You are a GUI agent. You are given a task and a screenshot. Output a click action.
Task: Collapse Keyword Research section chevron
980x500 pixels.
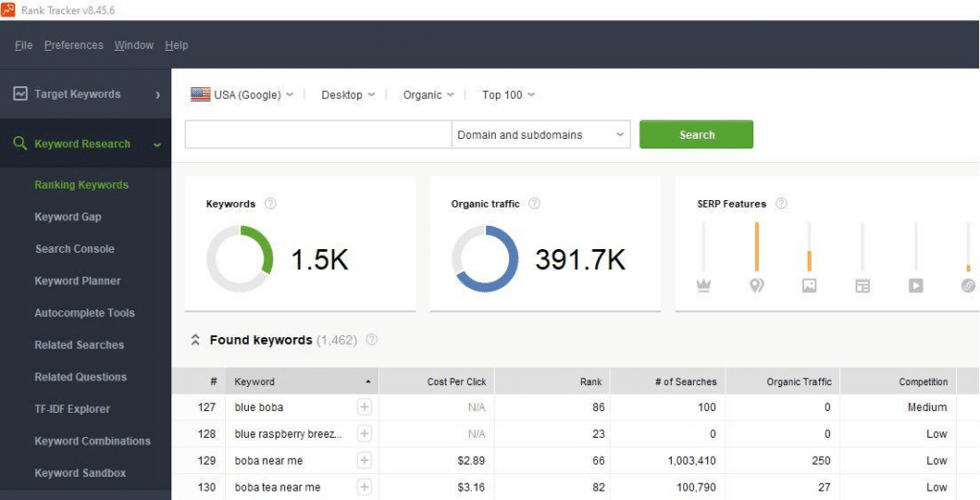(x=157, y=145)
